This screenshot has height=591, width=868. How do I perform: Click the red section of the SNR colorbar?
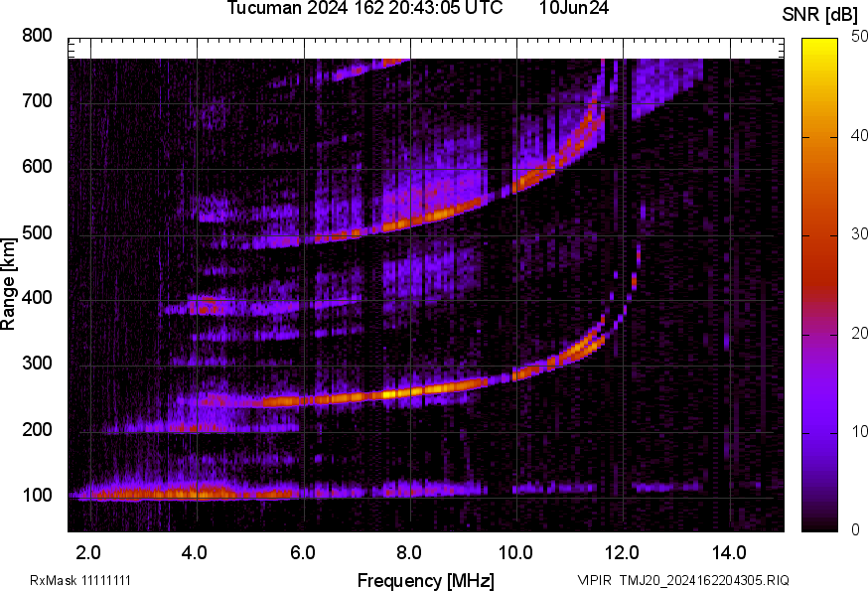pyautogui.click(x=820, y=277)
